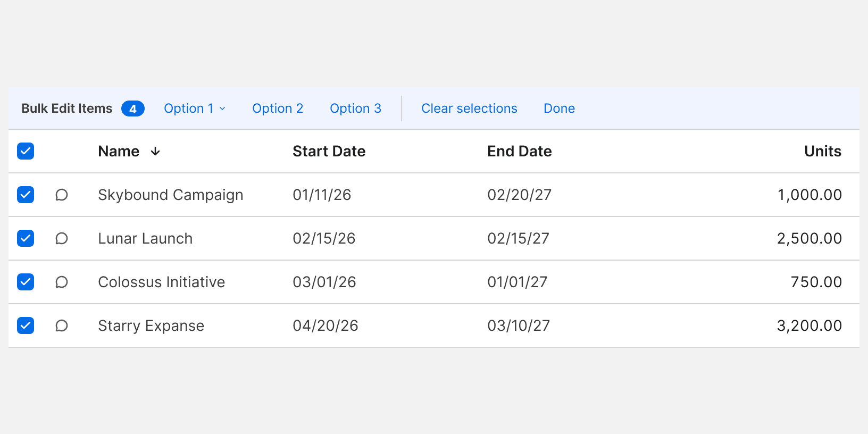
Task: Choose Option 3 in bulk edit bar
Action: (355, 108)
